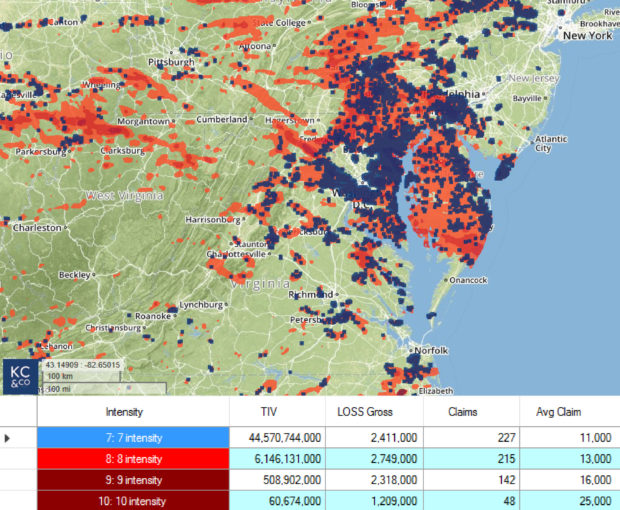This screenshot has height=510, width=620.
Task: Click the current row arrow indicator
Action: (9, 437)
